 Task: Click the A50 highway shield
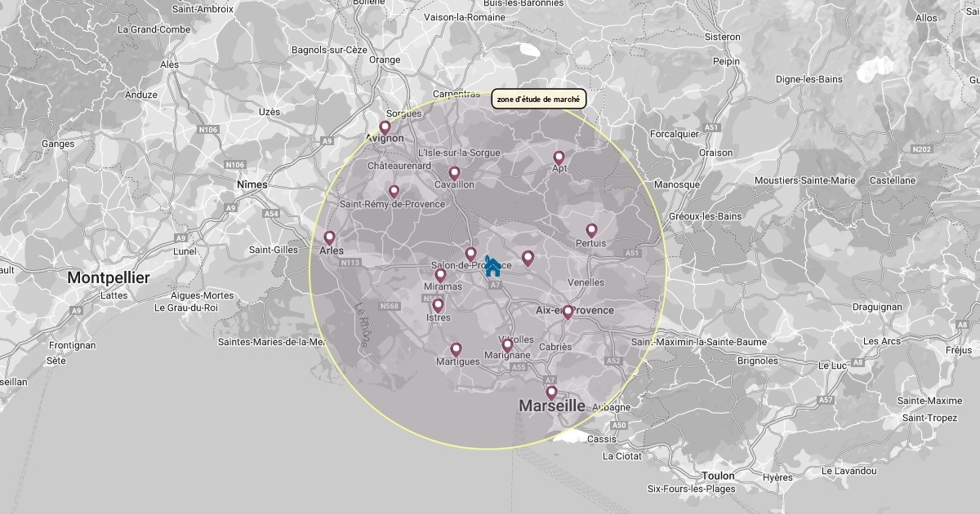point(619,425)
